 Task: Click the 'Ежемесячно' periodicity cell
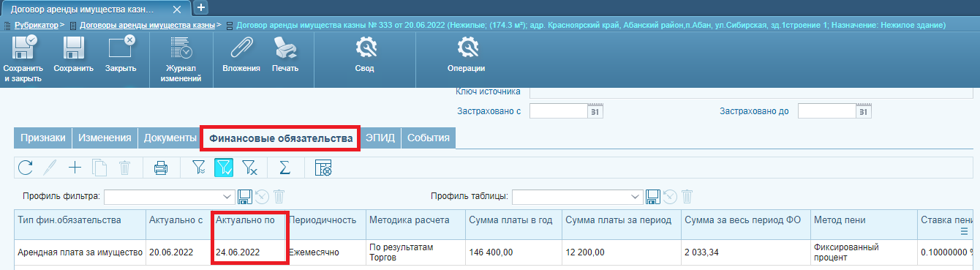[325, 252]
